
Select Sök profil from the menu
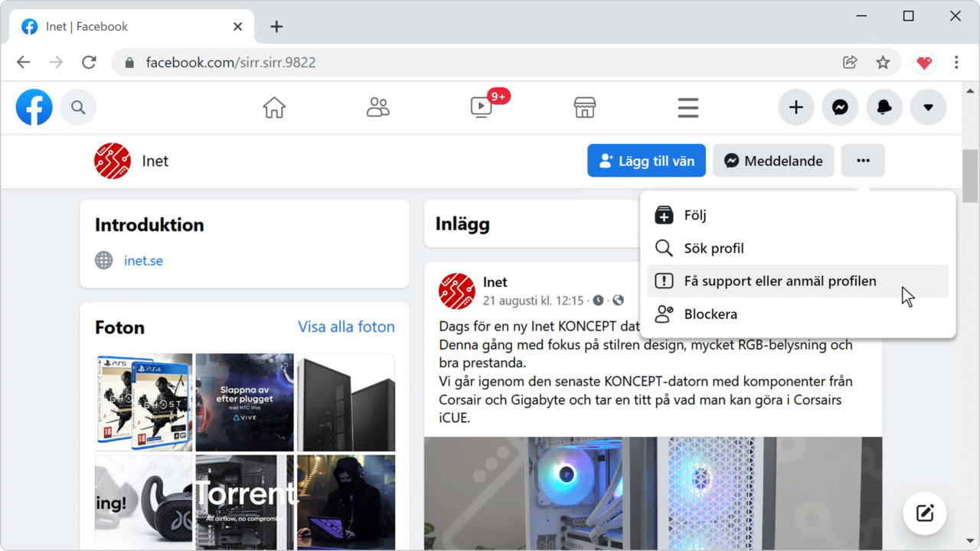tap(798, 248)
